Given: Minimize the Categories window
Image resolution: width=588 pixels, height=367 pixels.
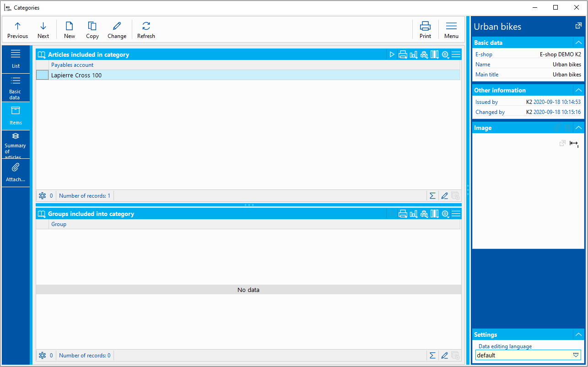Looking at the screenshot, I should point(534,7).
